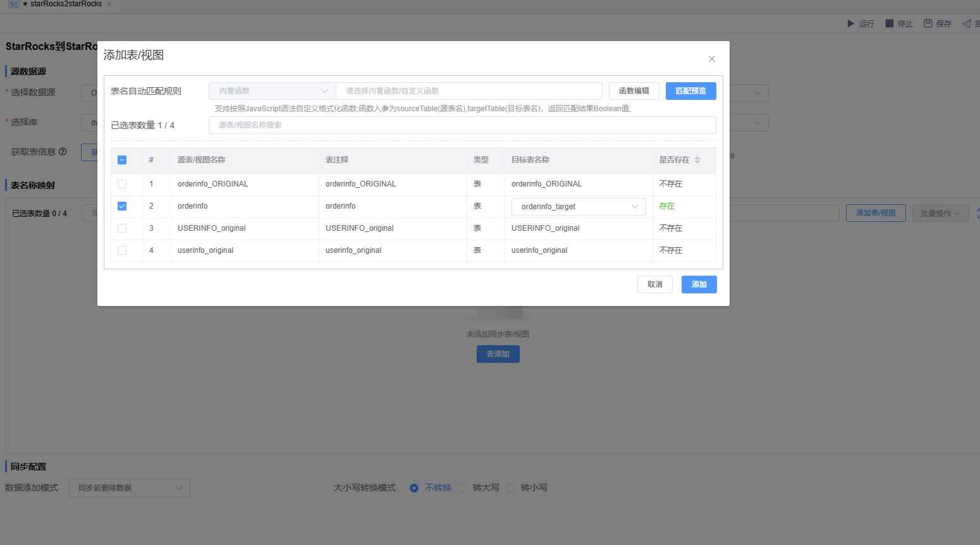
Task: Click the send icon at toolbar right
Action: (x=966, y=23)
